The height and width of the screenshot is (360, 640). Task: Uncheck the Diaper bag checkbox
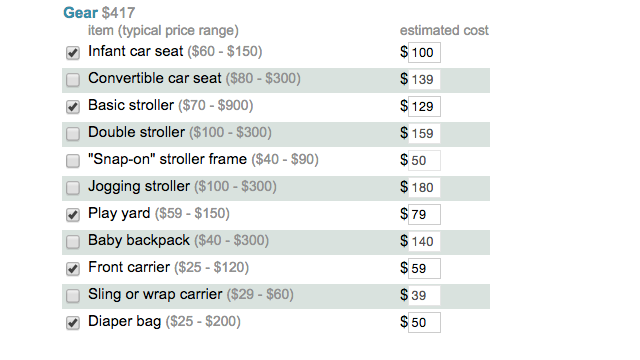pyautogui.click(x=73, y=322)
